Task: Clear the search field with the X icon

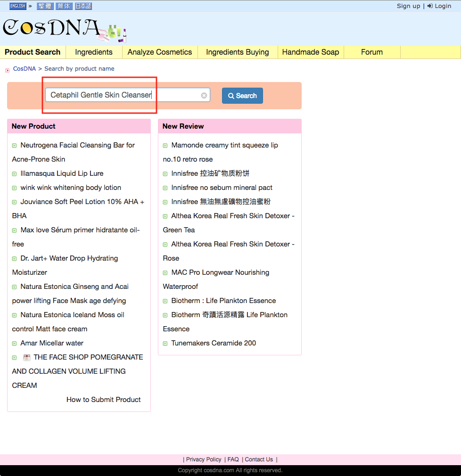Action: (x=204, y=95)
